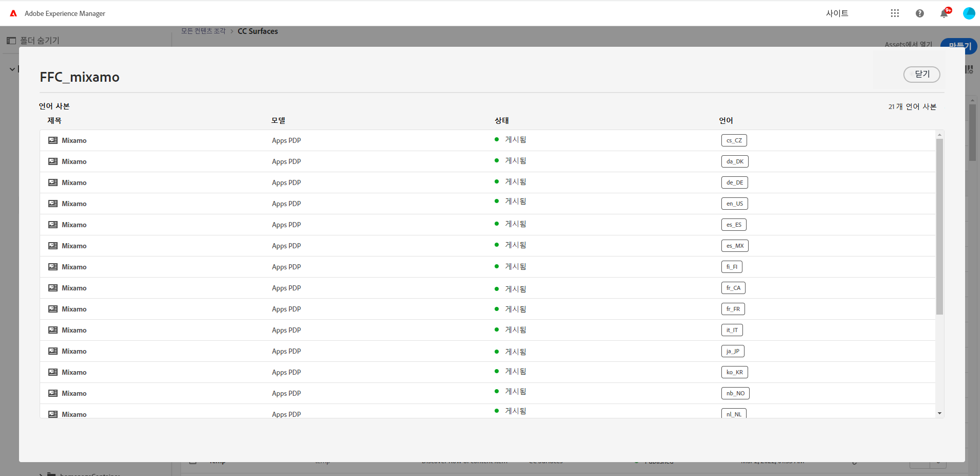
Task: Click the side panel icon beside 폴더 숨기기
Action: pos(11,41)
